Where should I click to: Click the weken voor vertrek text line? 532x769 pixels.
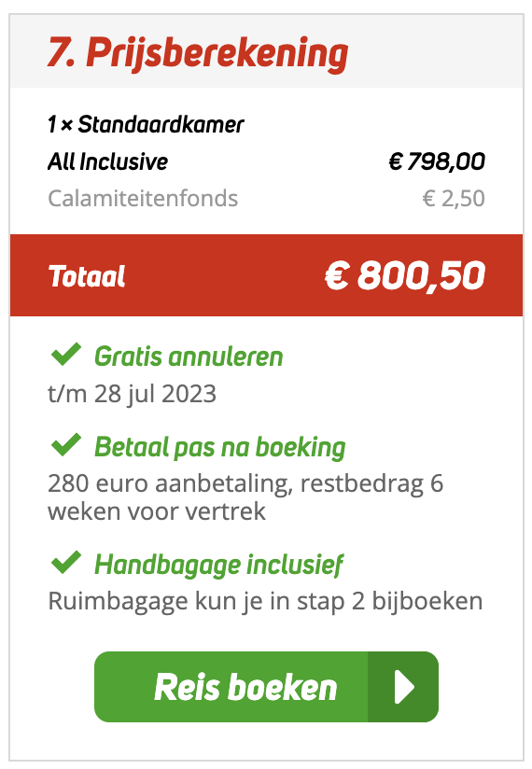tap(157, 511)
